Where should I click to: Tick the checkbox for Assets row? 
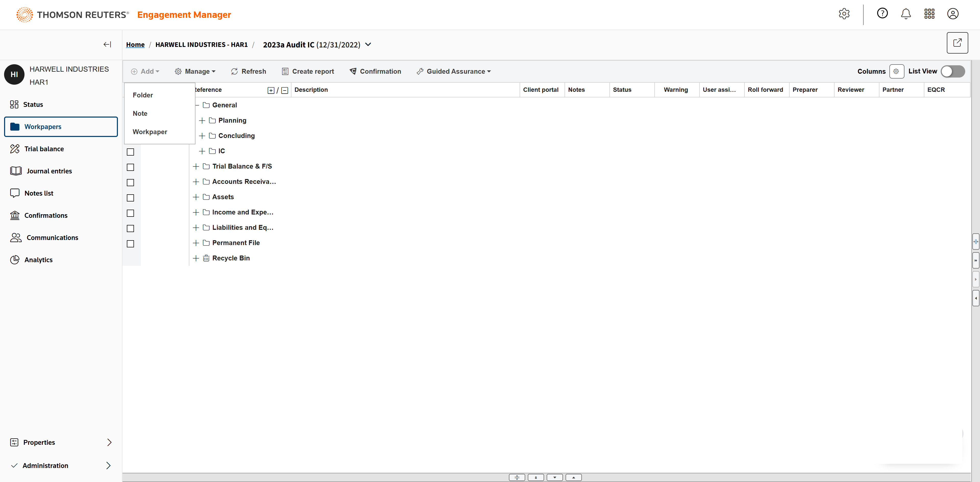[130, 198]
